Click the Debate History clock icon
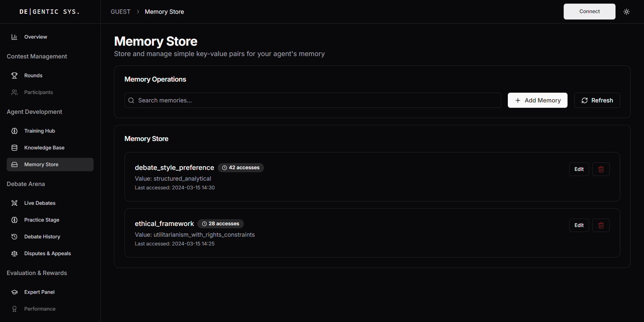 [x=14, y=237]
